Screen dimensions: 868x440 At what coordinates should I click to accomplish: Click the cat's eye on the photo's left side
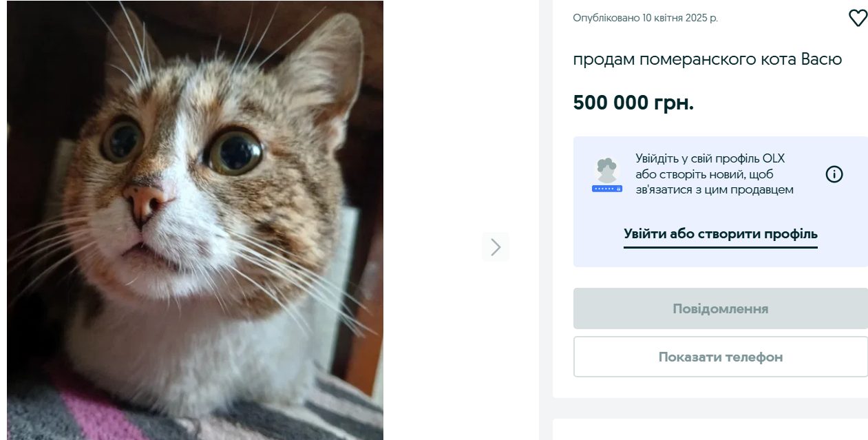(123, 138)
